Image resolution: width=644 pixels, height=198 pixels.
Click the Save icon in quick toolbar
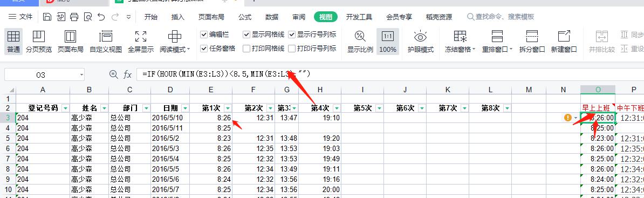tap(47, 17)
